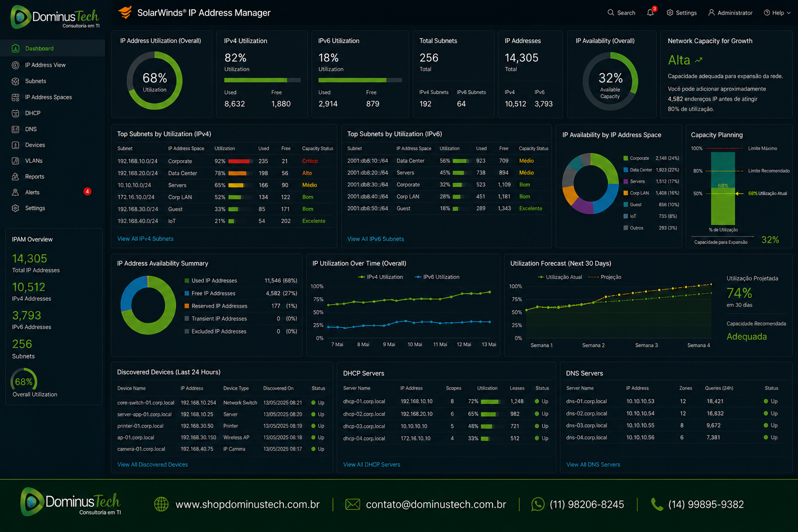Click the 68% overall utilization donut

154,81
